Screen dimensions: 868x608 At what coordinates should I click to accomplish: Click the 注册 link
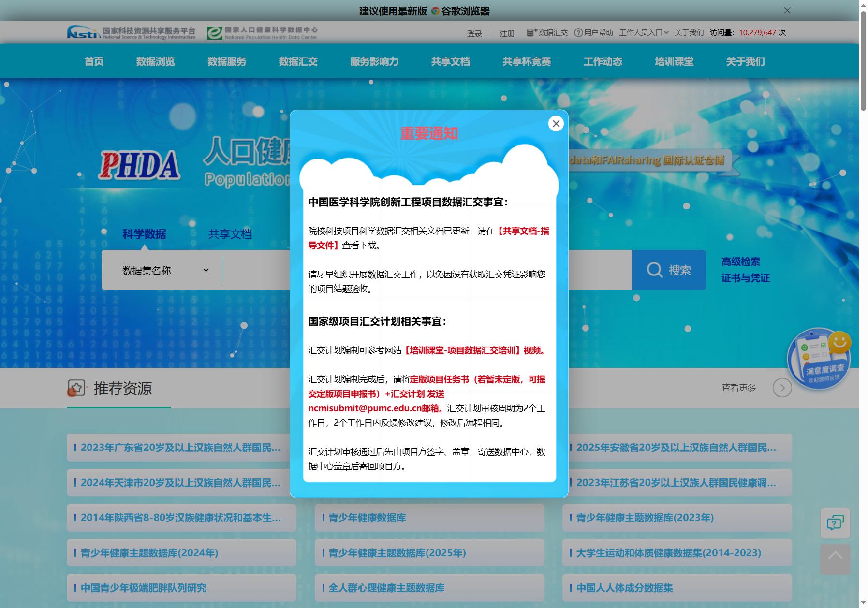click(507, 33)
